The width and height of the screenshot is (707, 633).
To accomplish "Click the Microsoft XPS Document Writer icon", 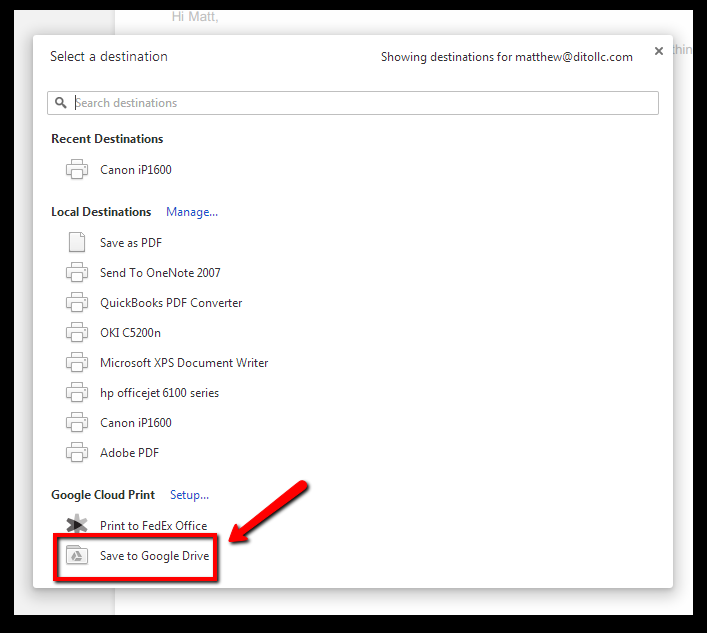I will pos(77,362).
